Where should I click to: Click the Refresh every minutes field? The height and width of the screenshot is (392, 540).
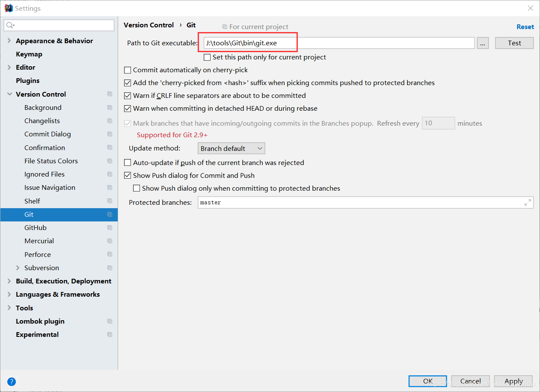pos(438,123)
